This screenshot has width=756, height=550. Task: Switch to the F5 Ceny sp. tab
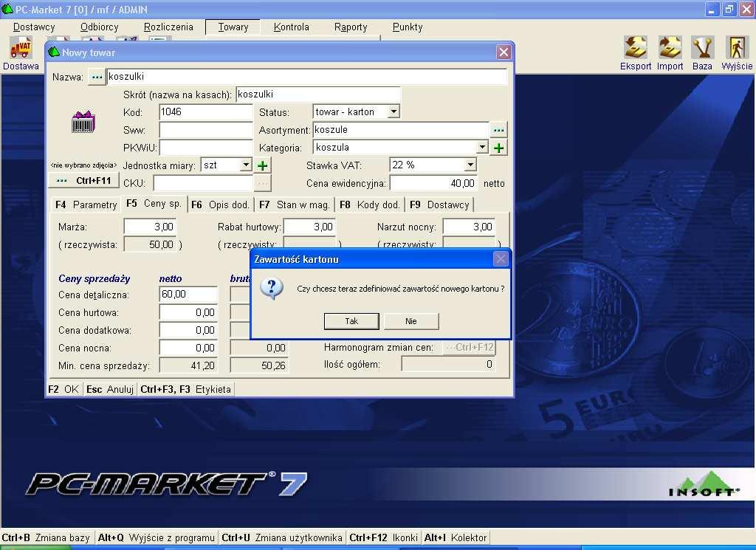pyautogui.click(x=154, y=204)
